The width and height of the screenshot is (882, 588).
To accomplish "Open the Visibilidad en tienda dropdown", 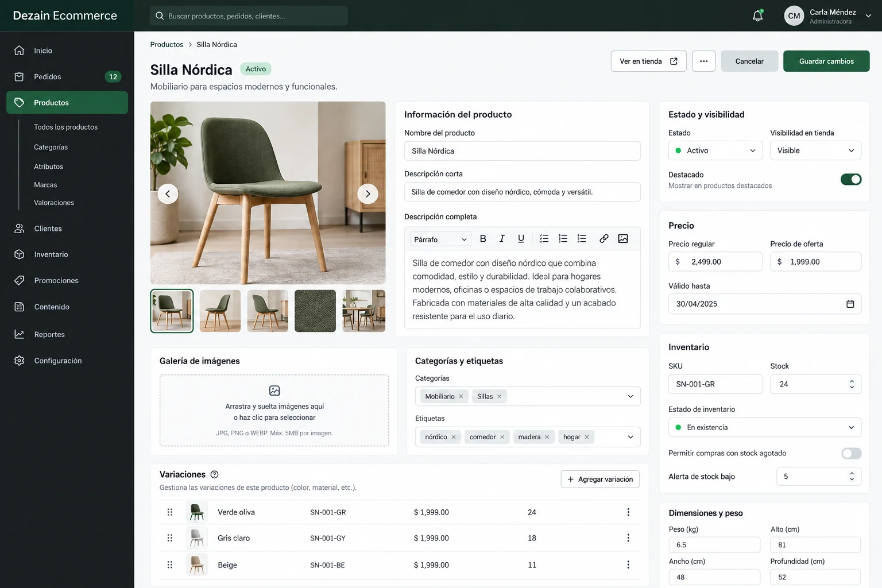I will point(815,150).
